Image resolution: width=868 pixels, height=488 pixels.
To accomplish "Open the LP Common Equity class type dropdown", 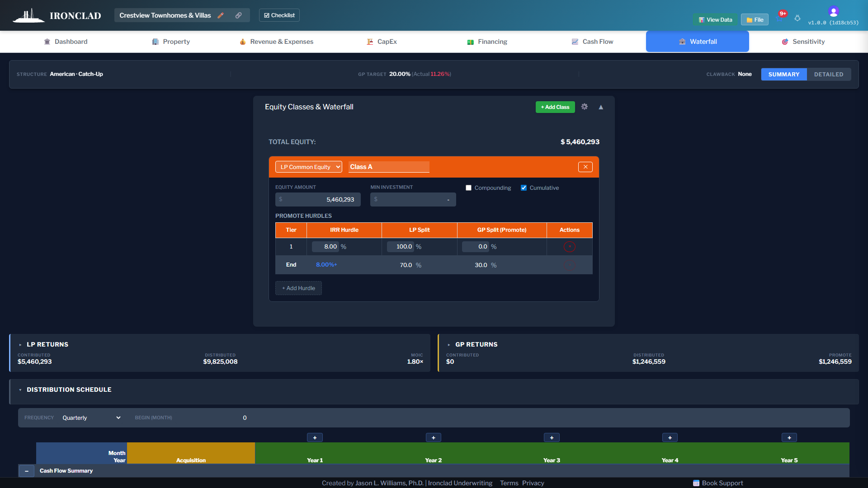I will pos(309,167).
